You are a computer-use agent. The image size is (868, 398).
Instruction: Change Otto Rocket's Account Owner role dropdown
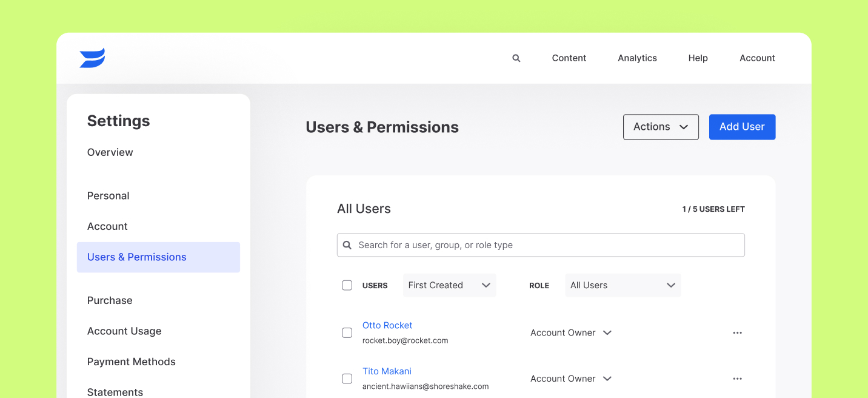(570, 332)
